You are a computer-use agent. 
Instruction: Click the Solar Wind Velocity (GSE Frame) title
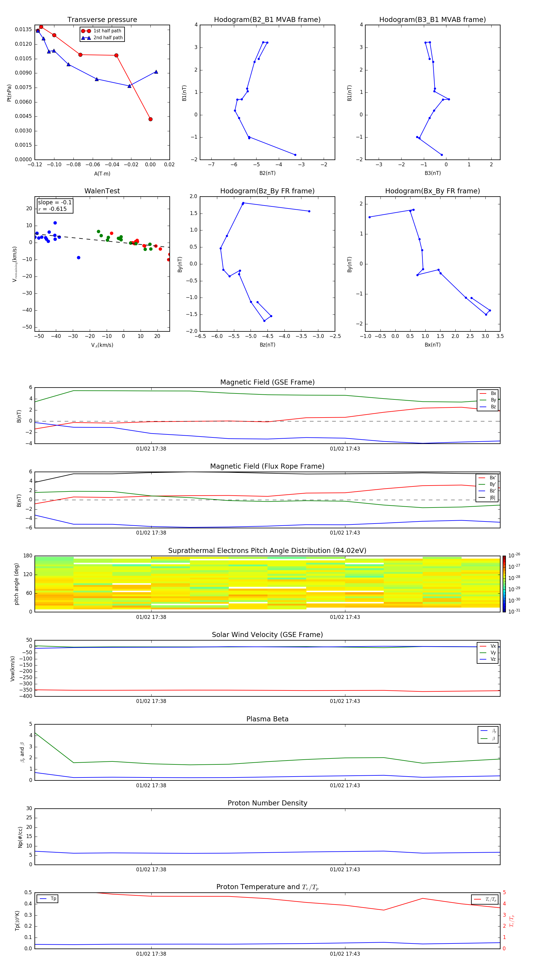click(267, 635)
